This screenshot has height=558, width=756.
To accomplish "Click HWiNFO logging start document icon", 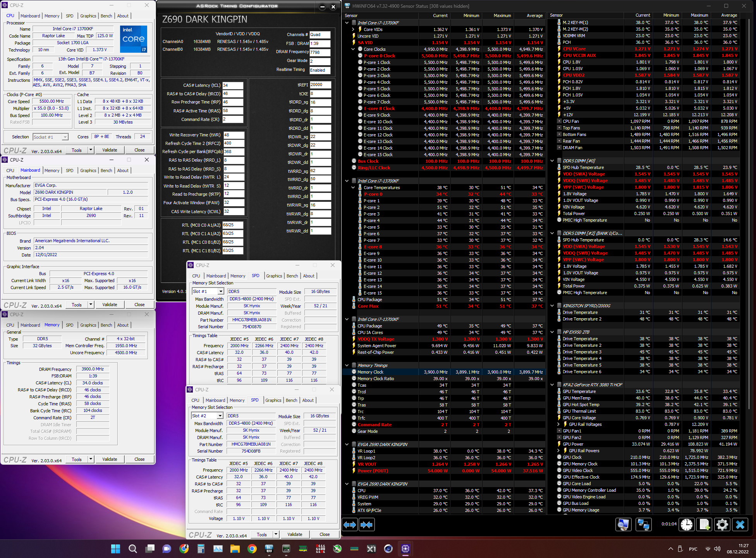I will click(x=704, y=525).
